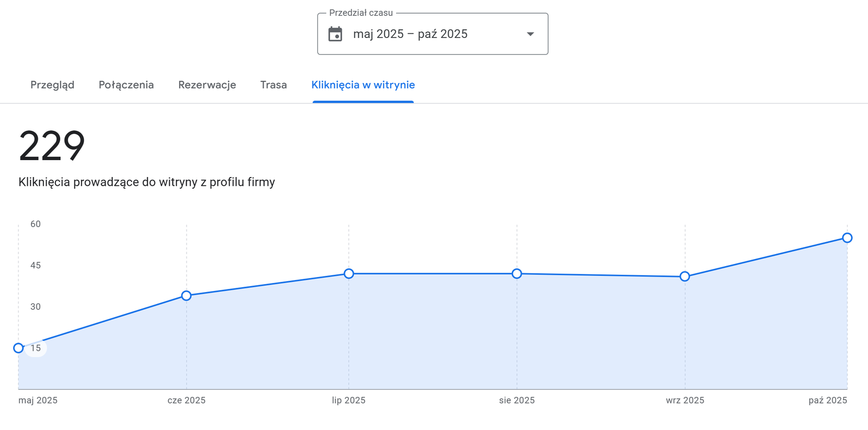The image size is (868, 430).
Task: Open the 'maj 2025 – paź 2025' selector
Action: (410, 34)
